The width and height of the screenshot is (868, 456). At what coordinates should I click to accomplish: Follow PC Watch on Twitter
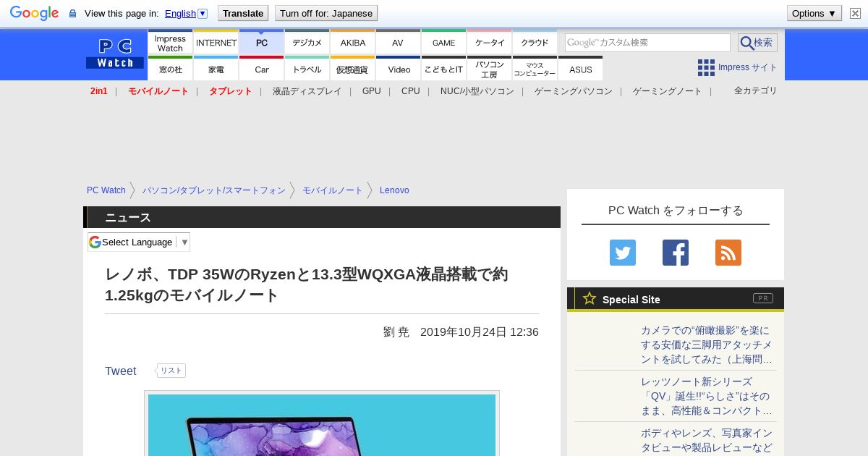pyautogui.click(x=623, y=253)
